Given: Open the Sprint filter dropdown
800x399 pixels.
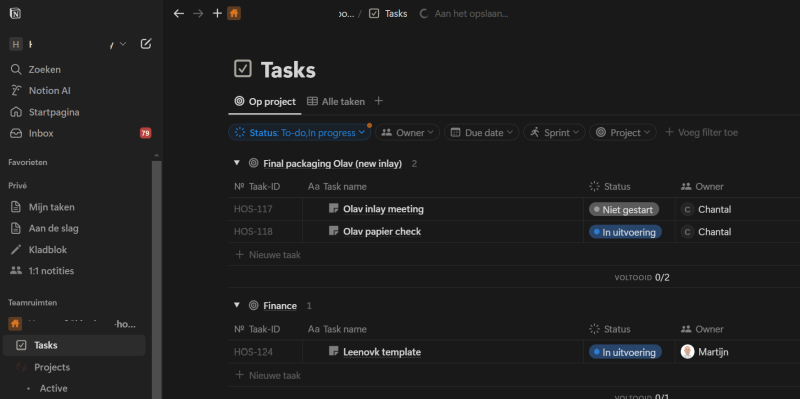Looking at the screenshot, I should pyautogui.click(x=554, y=133).
